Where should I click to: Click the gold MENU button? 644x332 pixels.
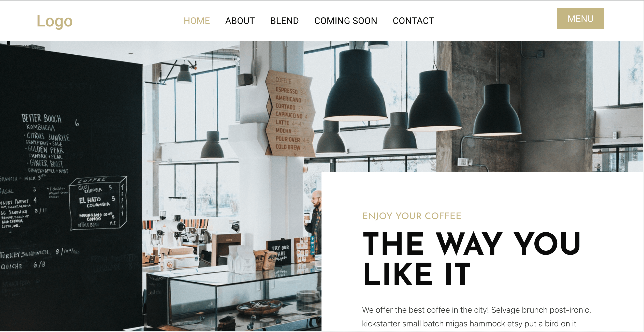(580, 19)
